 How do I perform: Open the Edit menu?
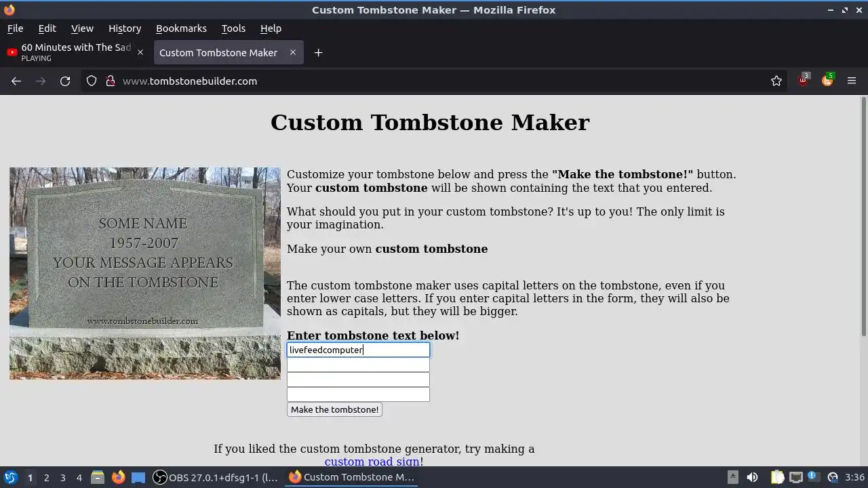click(47, 28)
